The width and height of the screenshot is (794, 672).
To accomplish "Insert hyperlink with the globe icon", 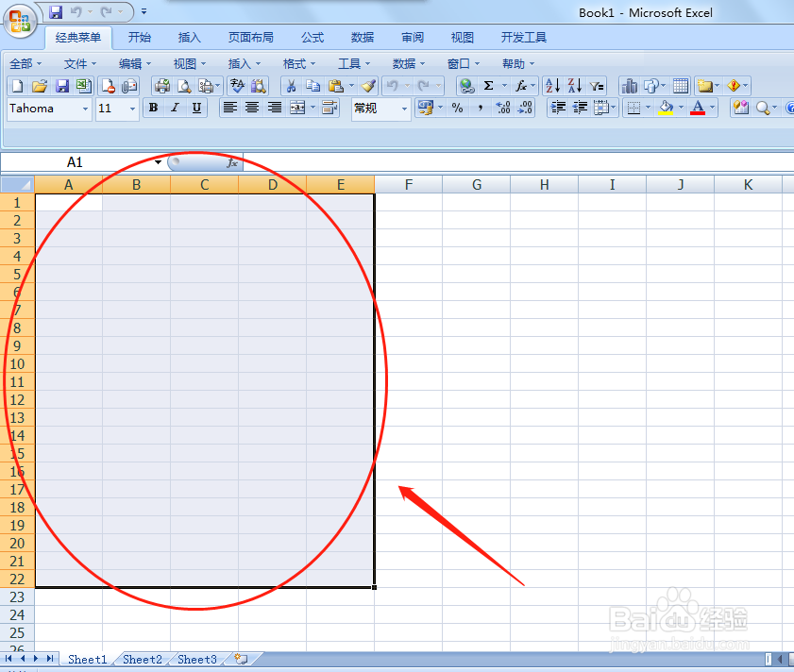I will pyautogui.click(x=467, y=86).
